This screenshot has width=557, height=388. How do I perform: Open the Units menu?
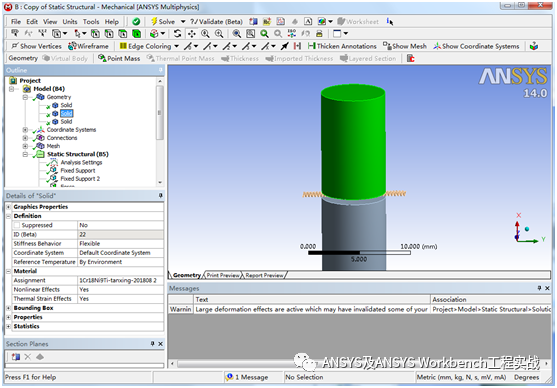point(70,22)
